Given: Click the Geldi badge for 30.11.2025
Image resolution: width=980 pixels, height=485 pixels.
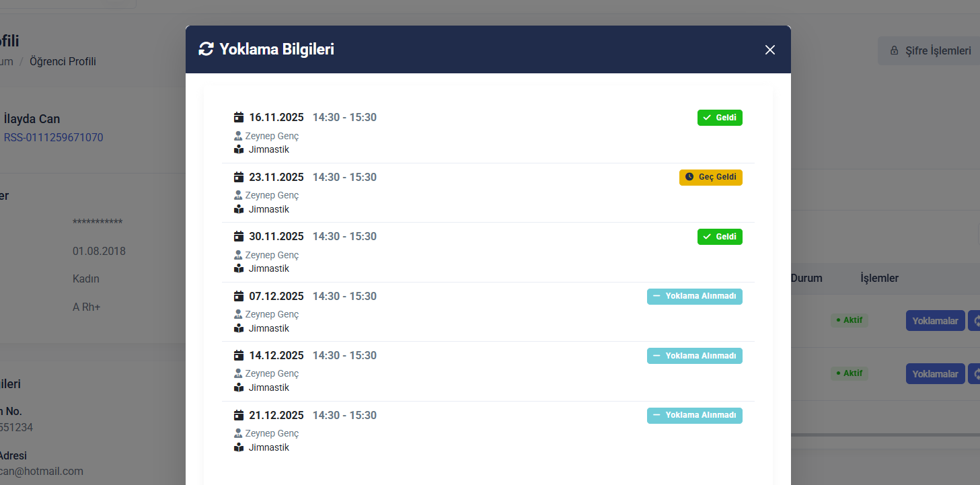Looking at the screenshot, I should click(720, 237).
